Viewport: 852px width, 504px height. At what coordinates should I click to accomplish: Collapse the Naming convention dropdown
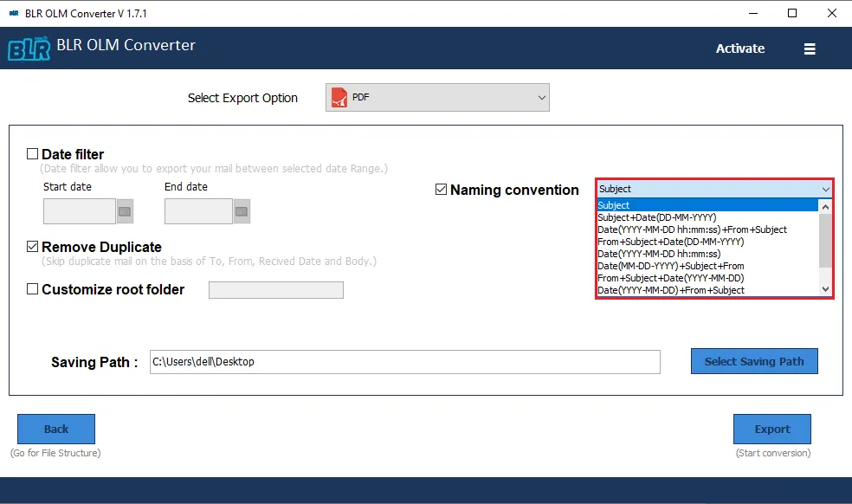tap(824, 189)
